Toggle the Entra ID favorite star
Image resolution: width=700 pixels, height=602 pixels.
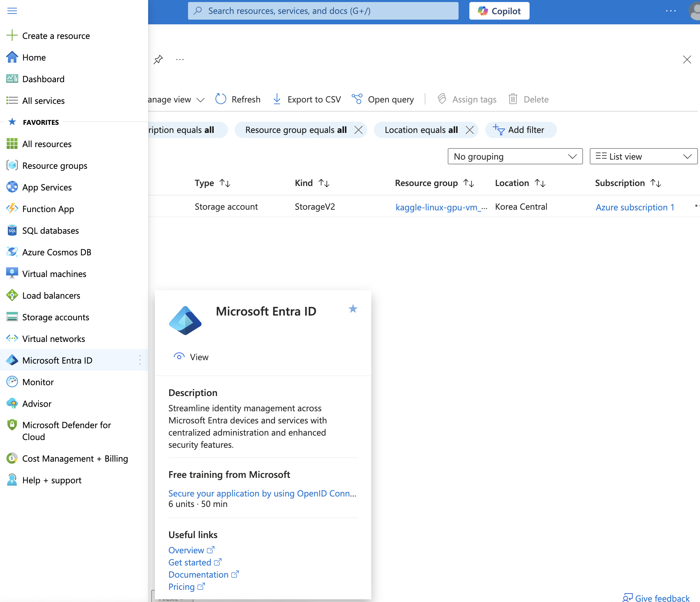(353, 308)
